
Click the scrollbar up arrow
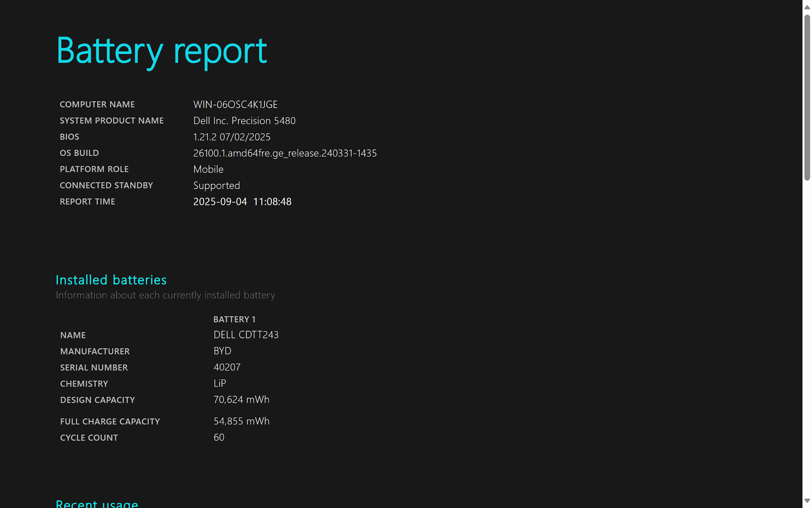pos(807,7)
